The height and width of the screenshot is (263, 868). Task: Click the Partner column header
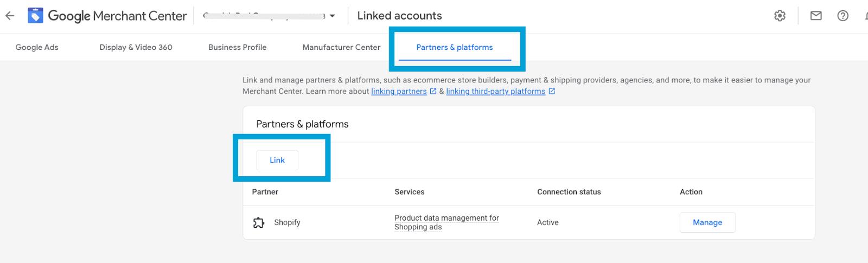point(265,192)
